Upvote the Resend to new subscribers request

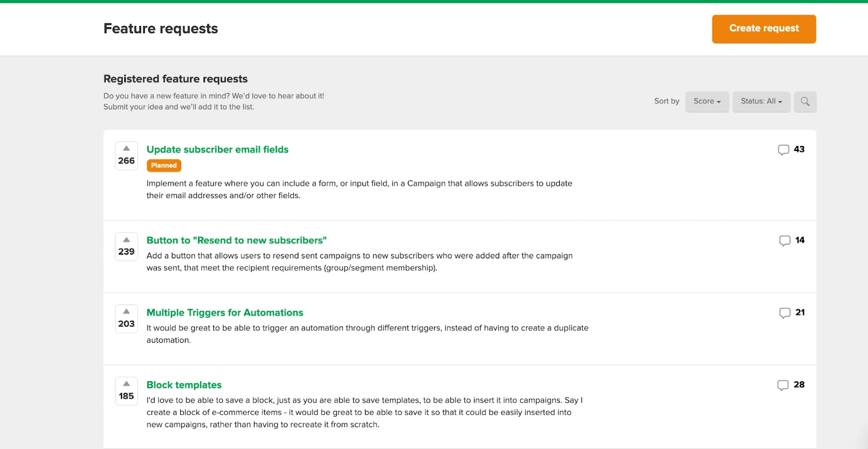pyautogui.click(x=126, y=239)
